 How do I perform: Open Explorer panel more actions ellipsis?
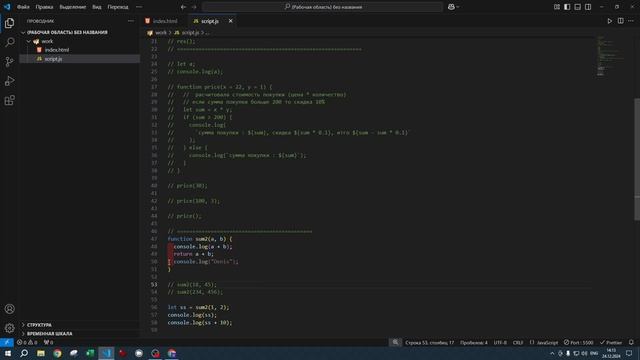[131, 21]
